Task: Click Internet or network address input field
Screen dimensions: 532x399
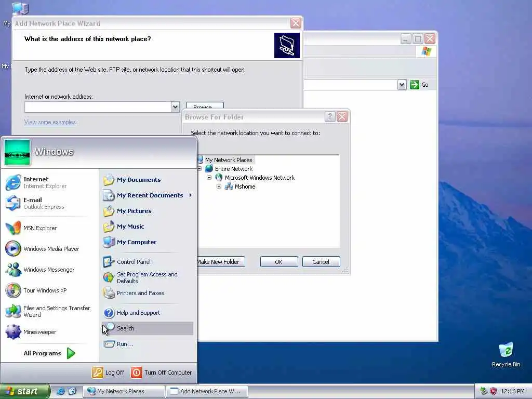Action: click(98, 107)
